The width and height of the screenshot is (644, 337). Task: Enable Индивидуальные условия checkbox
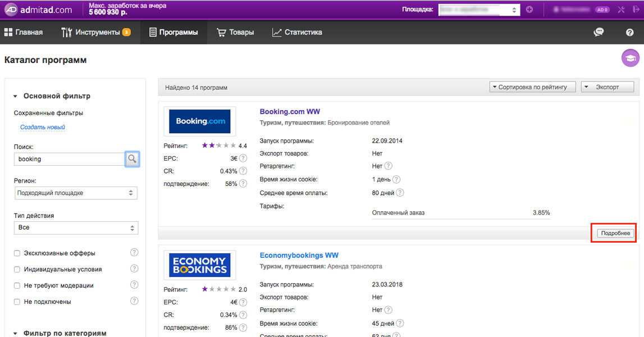[17, 269]
